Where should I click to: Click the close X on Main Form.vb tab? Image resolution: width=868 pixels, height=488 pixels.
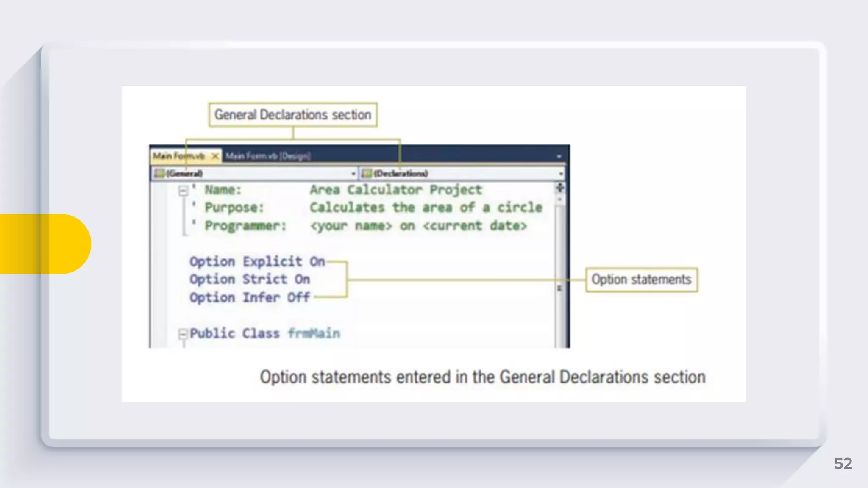[215, 156]
